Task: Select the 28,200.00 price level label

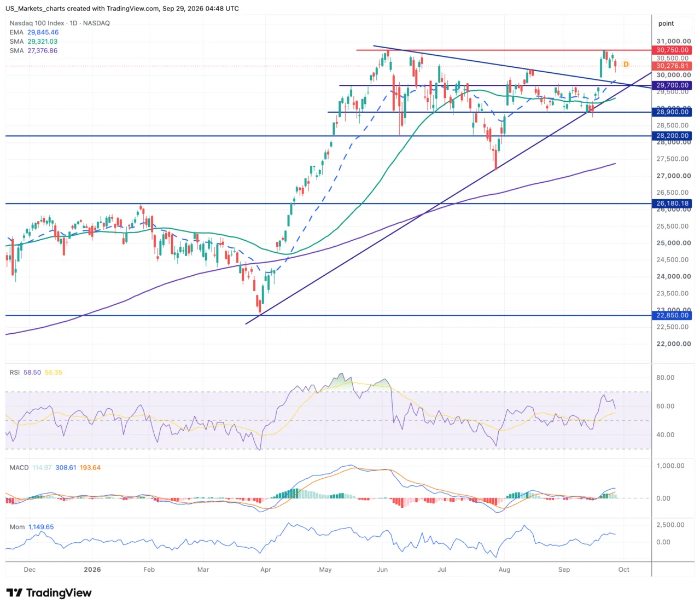Action: point(673,136)
